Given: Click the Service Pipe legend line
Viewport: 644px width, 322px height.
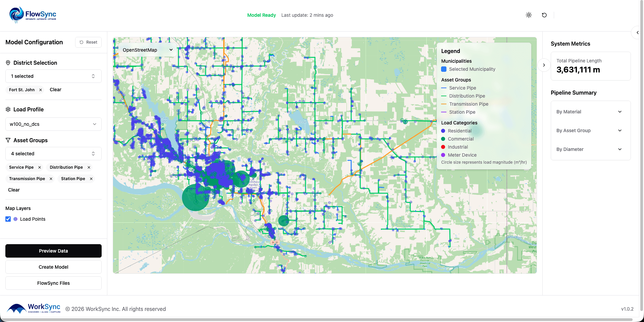Looking at the screenshot, I should pyautogui.click(x=444, y=88).
